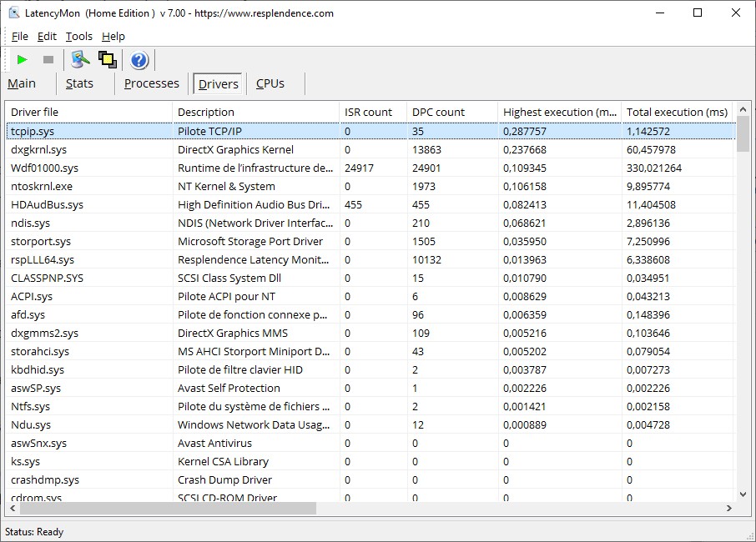The height and width of the screenshot is (542, 756).
Task: Switch to the Main tab
Action: 22,83
